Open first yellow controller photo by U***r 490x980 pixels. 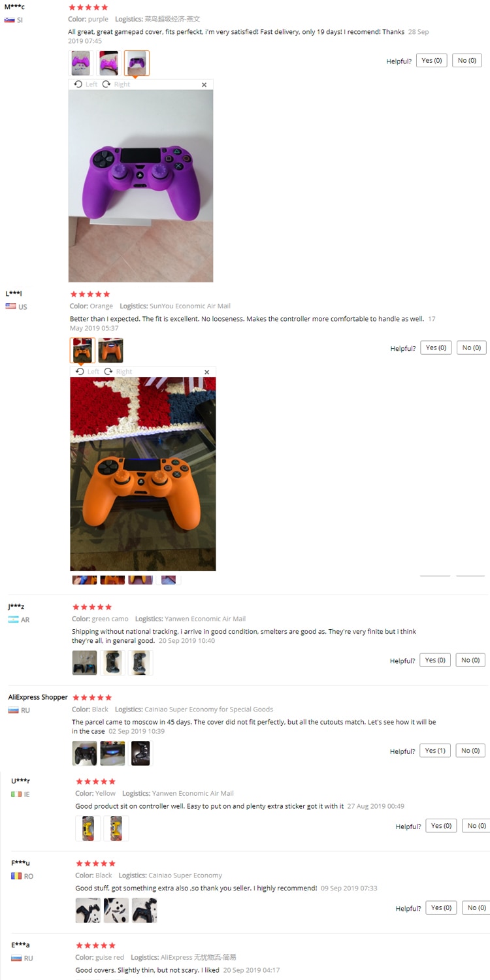(x=88, y=828)
